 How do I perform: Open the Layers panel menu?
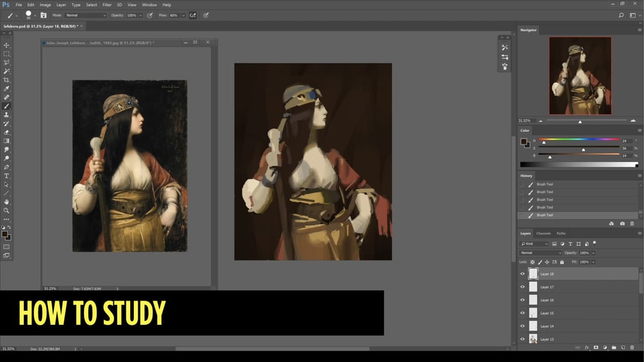point(640,233)
